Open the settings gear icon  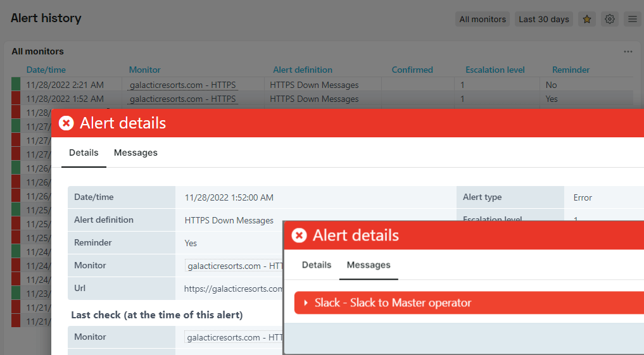coord(610,19)
